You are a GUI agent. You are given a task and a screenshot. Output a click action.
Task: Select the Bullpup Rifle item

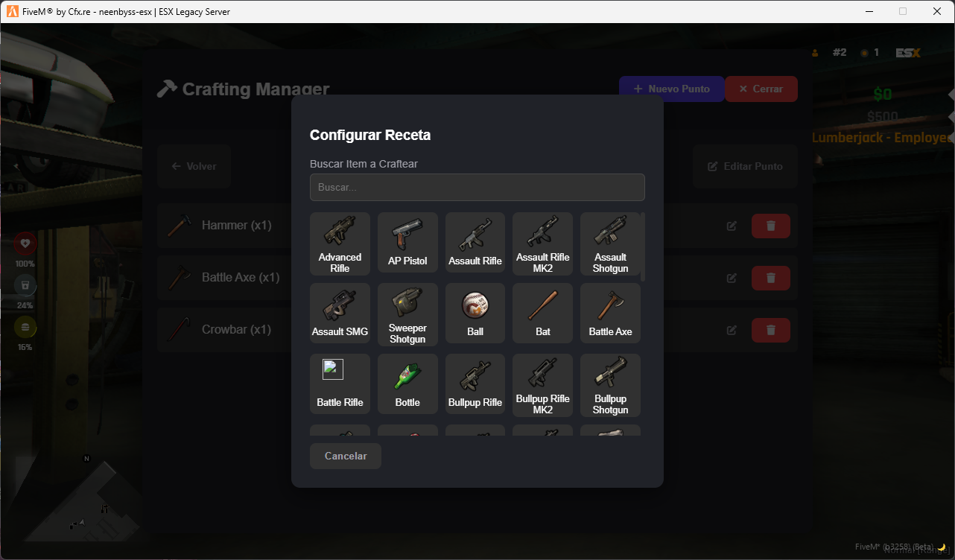[475, 385]
